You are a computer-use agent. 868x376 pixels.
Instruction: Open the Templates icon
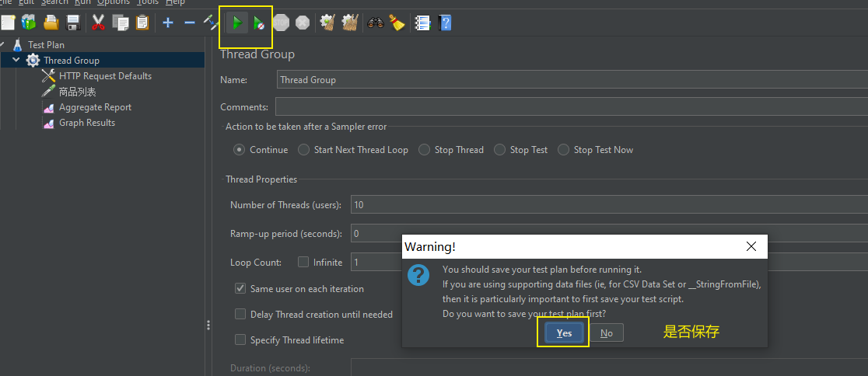28,23
